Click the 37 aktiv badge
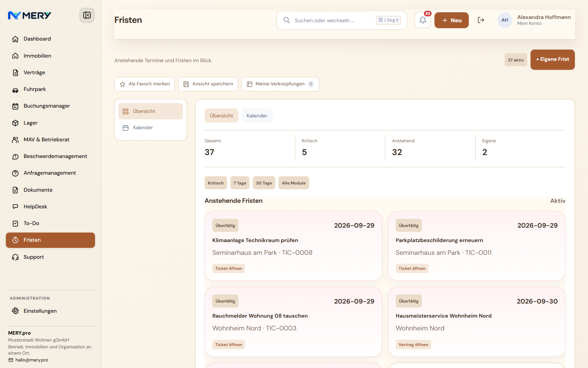 [516, 60]
